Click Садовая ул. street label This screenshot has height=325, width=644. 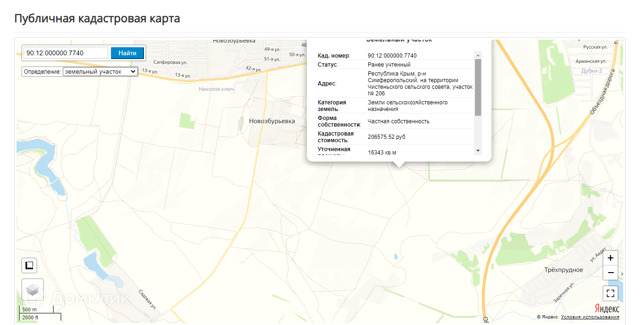pos(147,299)
